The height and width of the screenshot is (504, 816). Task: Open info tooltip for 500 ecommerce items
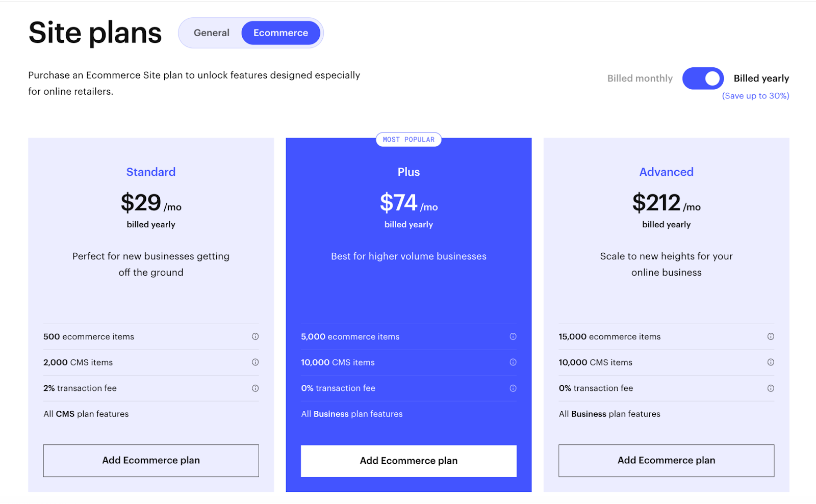click(255, 336)
